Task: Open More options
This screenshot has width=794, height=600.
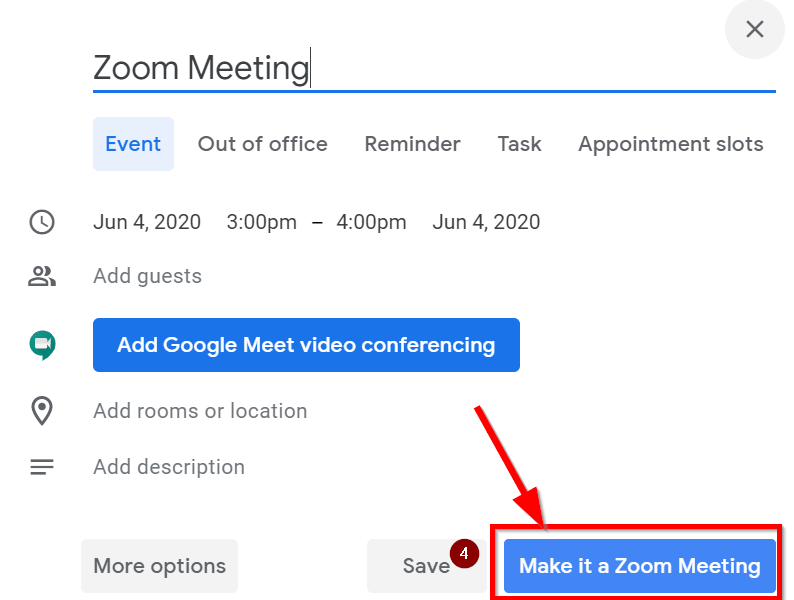Action: point(160,566)
